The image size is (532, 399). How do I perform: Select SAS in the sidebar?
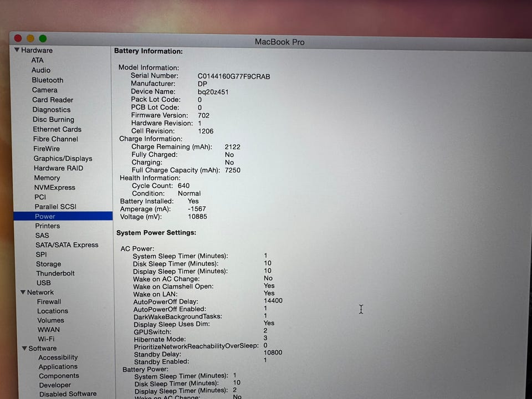click(x=42, y=235)
